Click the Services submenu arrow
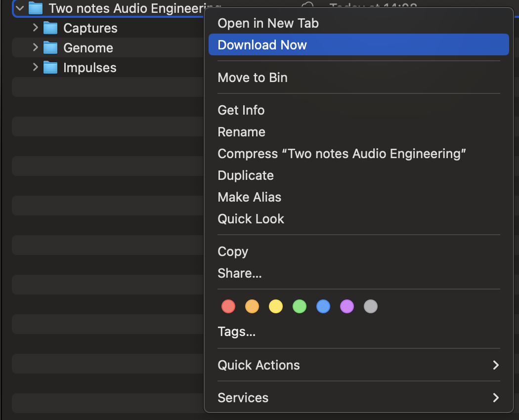The image size is (519, 420). [x=495, y=397]
